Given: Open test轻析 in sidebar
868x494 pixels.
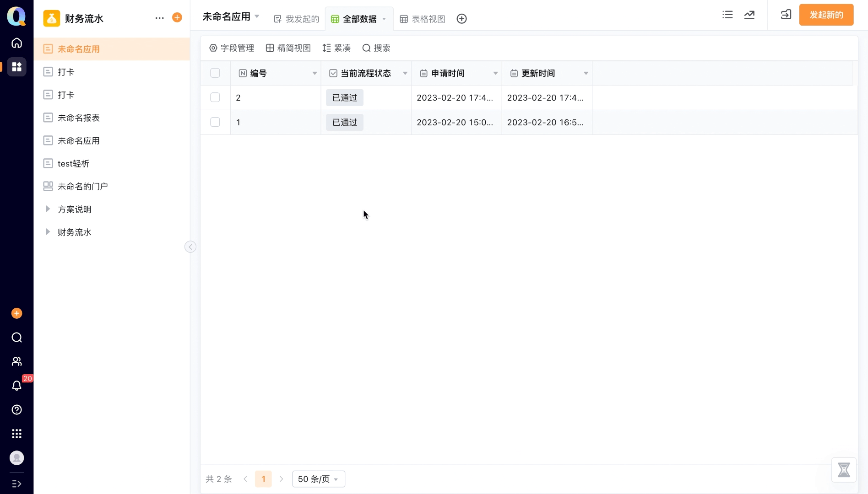Looking at the screenshot, I should pos(112,163).
